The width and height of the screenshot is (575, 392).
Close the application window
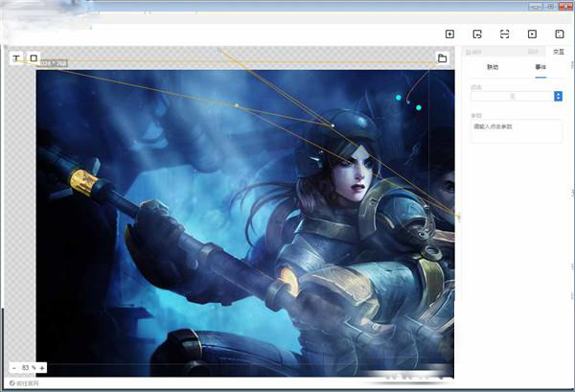[565, 7]
